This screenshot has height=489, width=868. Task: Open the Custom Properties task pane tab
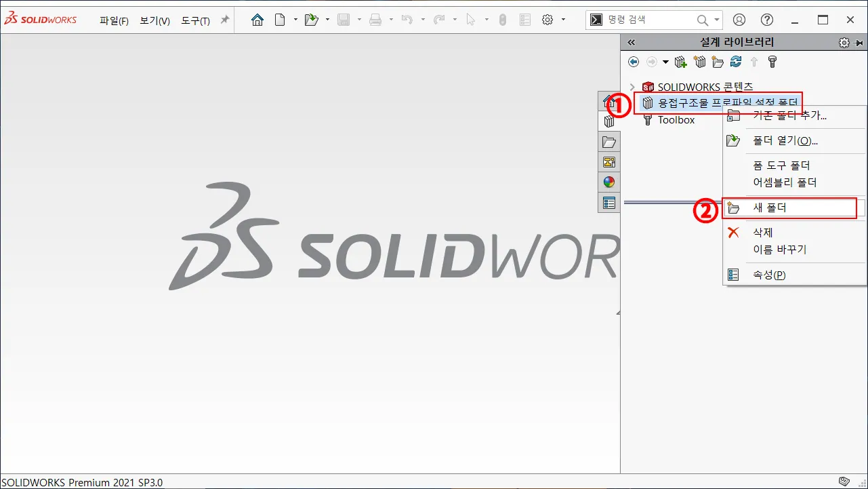[609, 202]
